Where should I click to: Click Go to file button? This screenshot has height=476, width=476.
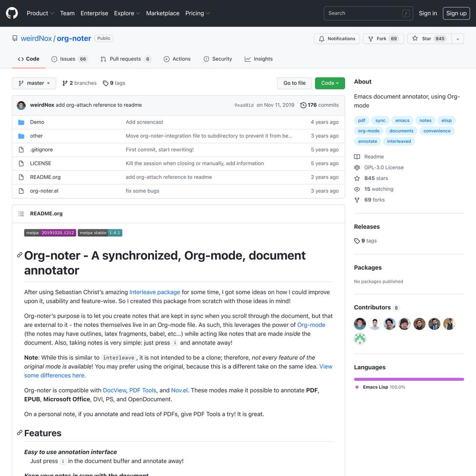click(x=295, y=83)
